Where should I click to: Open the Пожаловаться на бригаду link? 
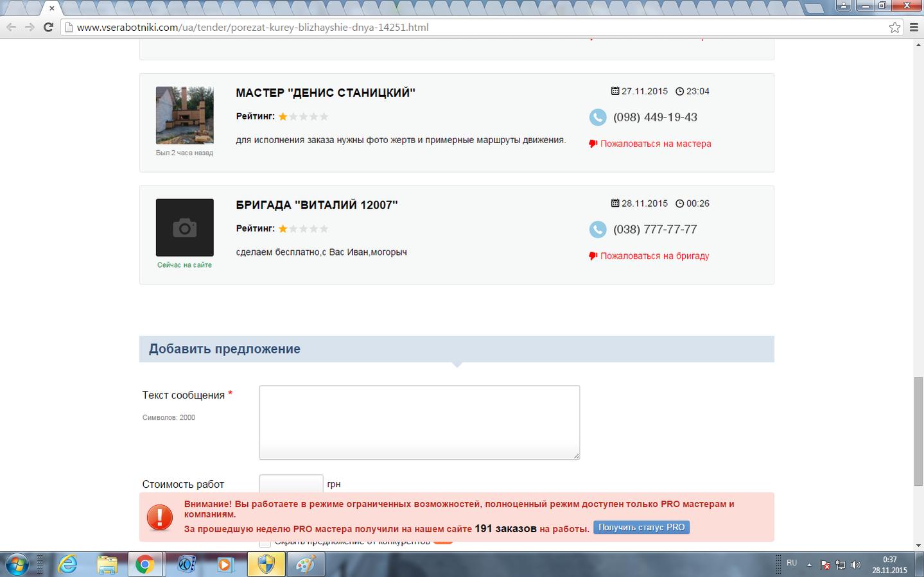point(654,256)
